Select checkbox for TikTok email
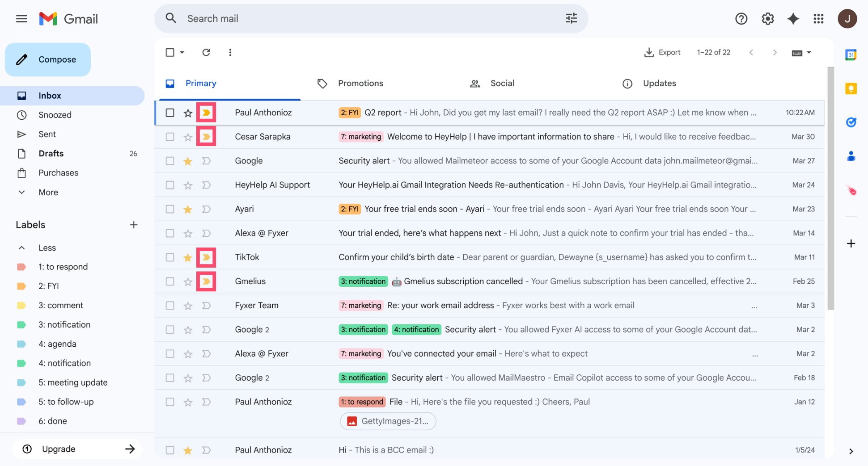Screen dimensions: 868x466 pos(170,257)
